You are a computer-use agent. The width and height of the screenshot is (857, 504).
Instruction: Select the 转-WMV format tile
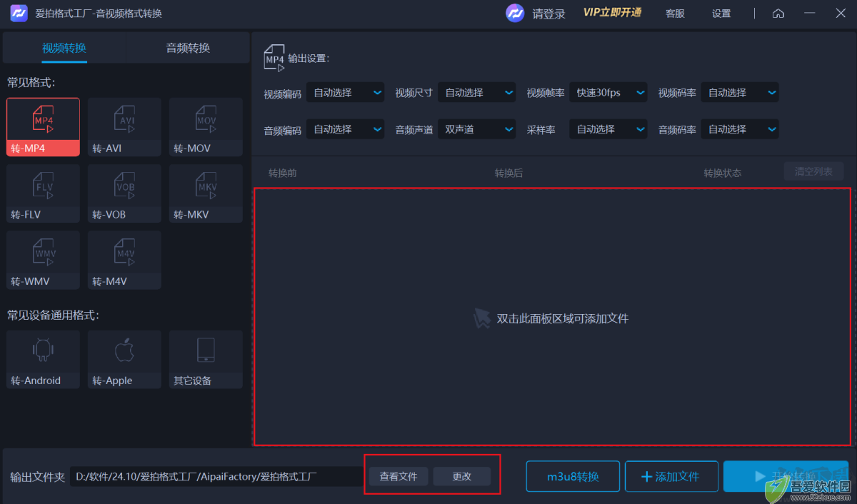(x=43, y=260)
